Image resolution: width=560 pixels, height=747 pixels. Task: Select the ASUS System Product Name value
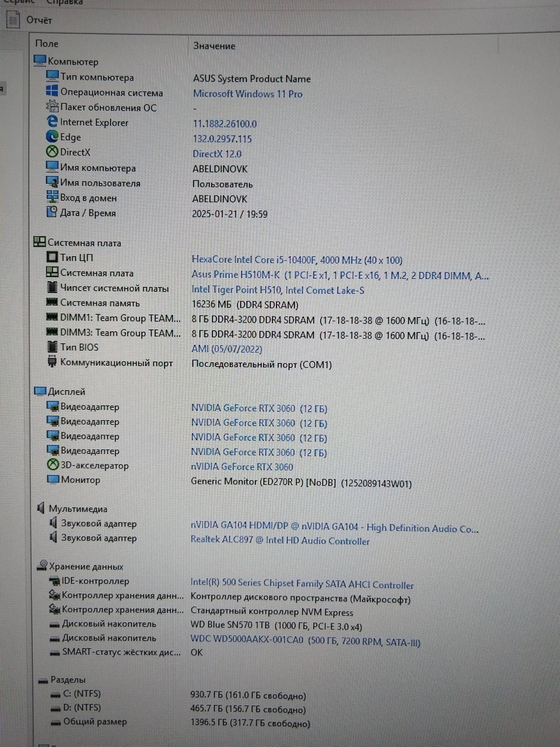tap(252, 79)
